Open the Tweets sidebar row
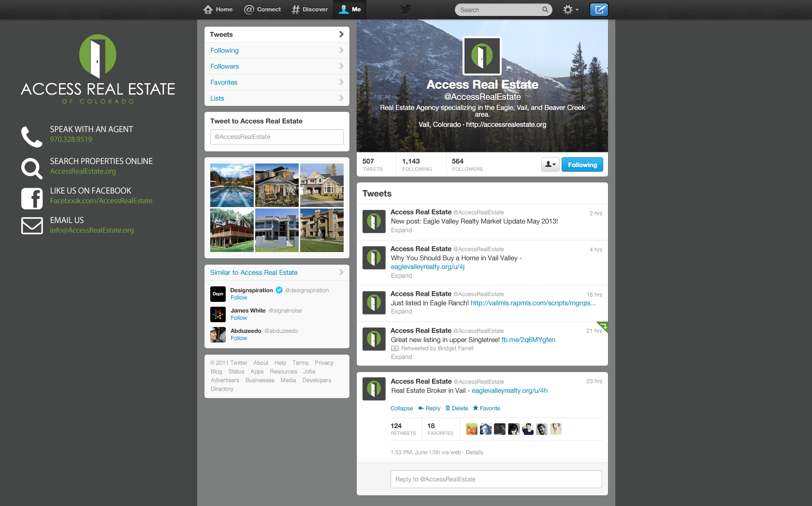The width and height of the screenshot is (812, 506). point(277,34)
